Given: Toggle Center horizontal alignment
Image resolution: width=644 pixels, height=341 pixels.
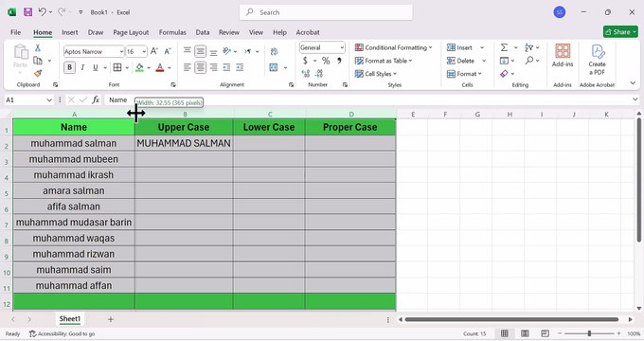Looking at the screenshot, I should tap(201, 67).
